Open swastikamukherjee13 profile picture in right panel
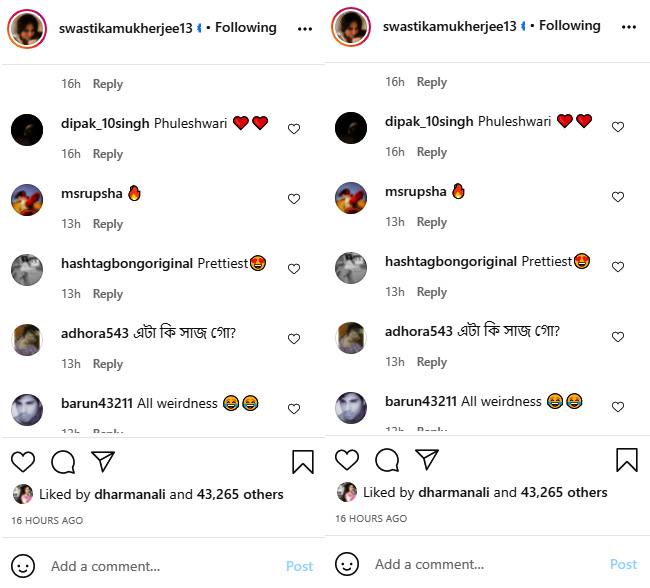The height and width of the screenshot is (588, 650). [x=351, y=27]
